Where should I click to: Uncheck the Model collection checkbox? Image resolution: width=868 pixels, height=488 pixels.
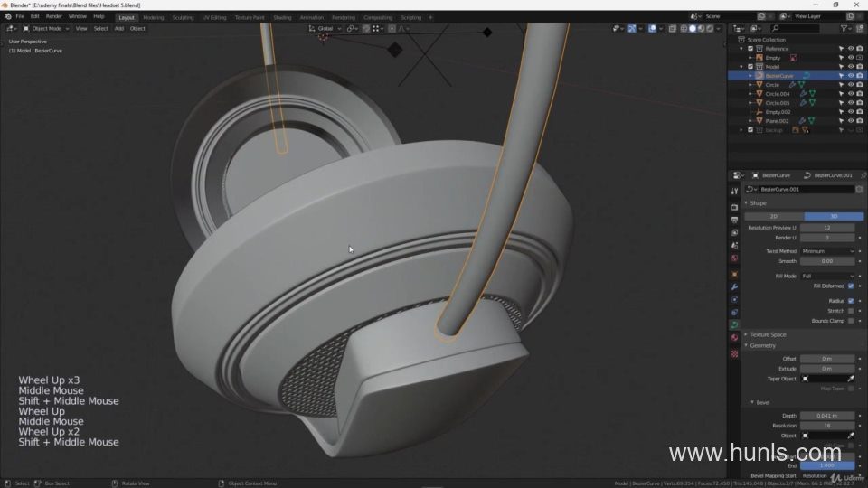click(750, 66)
